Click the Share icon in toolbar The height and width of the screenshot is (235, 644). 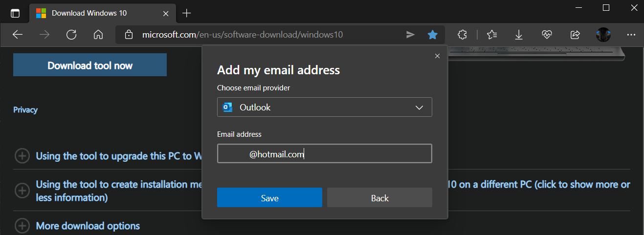(x=575, y=34)
